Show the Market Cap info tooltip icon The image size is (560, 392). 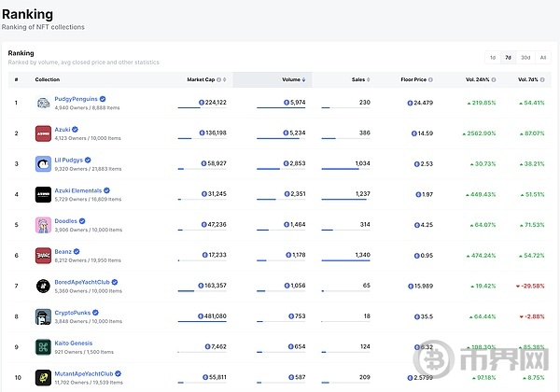pyautogui.click(x=219, y=79)
